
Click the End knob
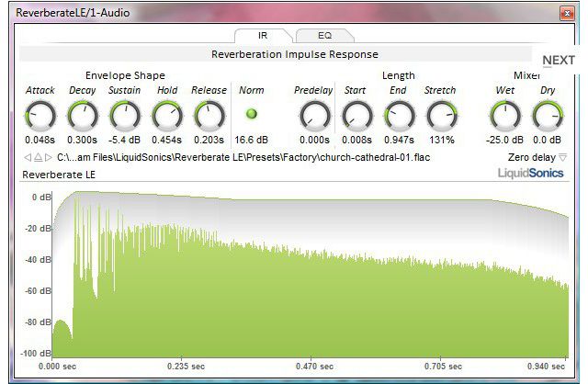click(400, 116)
